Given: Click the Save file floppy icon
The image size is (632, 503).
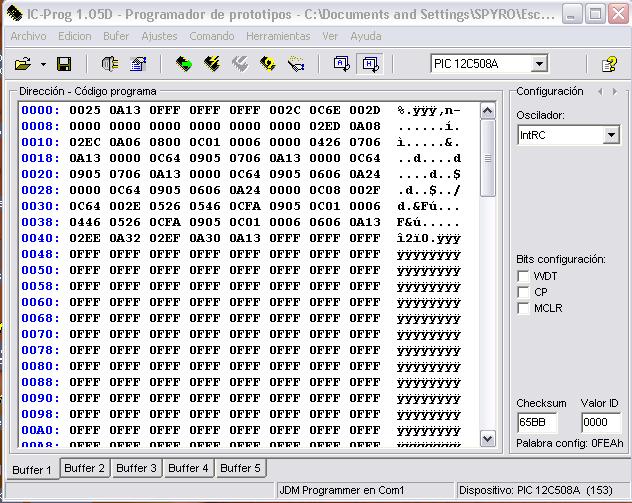Looking at the screenshot, I should pyautogui.click(x=63, y=64).
